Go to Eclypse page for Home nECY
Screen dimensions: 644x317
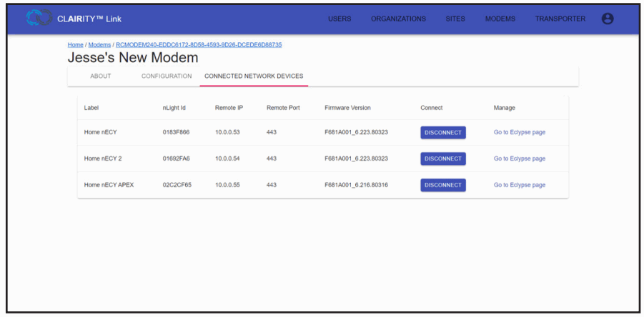tap(520, 133)
